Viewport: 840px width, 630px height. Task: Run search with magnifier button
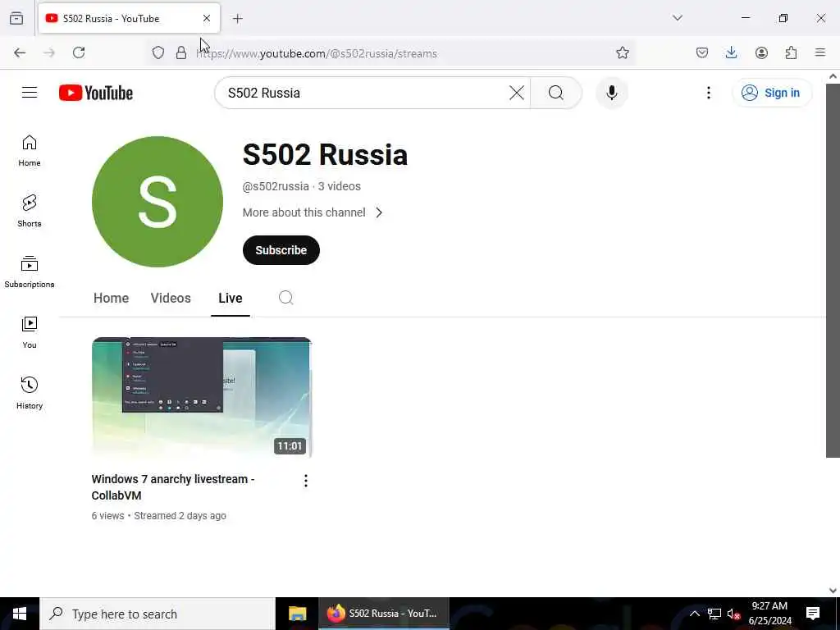click(x=555, y=93)
